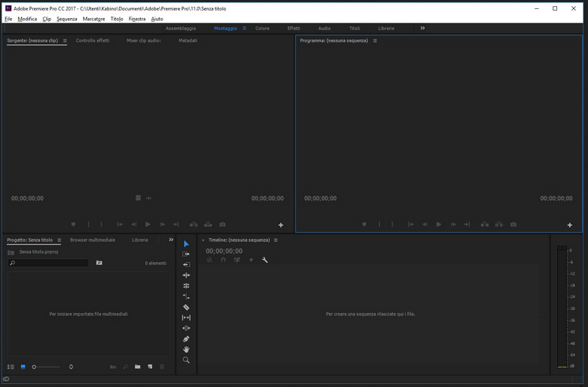
Task: Open the Finestra menu
Action: pos(137,19)
